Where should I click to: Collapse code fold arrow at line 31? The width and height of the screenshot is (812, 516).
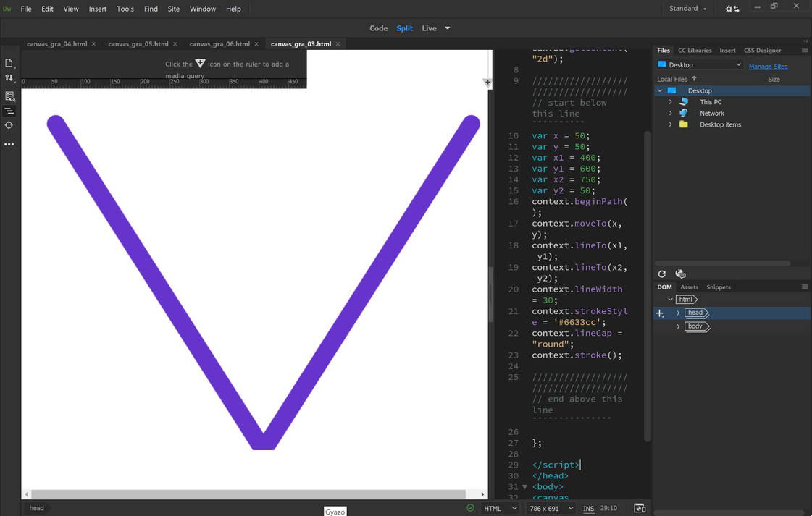(x=524, y=487)
